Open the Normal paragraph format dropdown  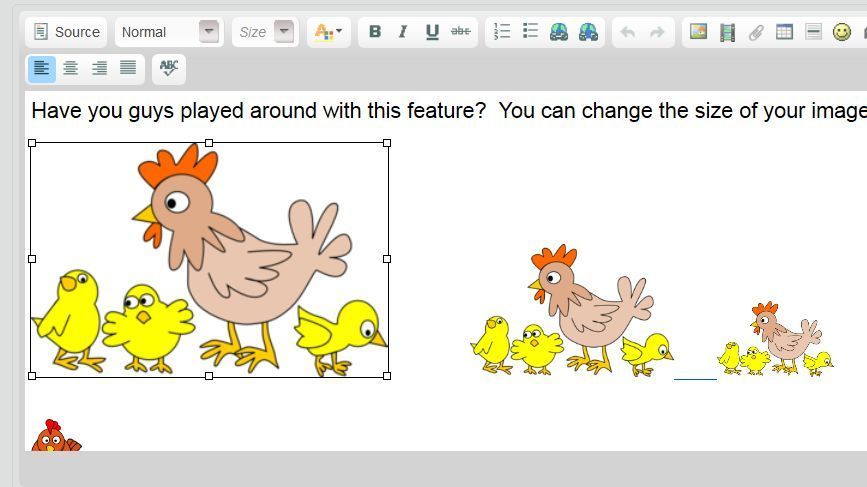[x=167, y=32]
